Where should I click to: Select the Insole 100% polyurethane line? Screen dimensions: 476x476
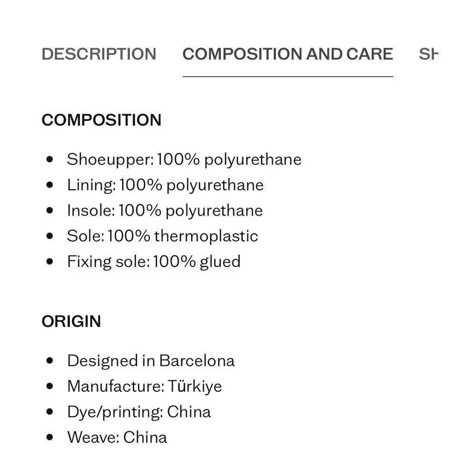pos(165,211)
